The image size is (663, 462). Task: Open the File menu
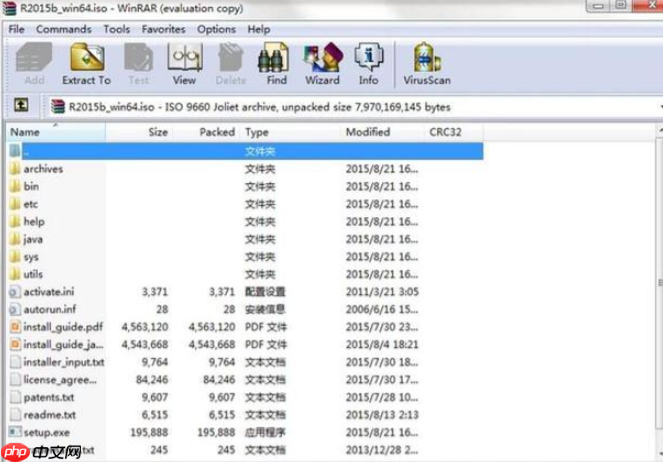(x=16, y=29)
